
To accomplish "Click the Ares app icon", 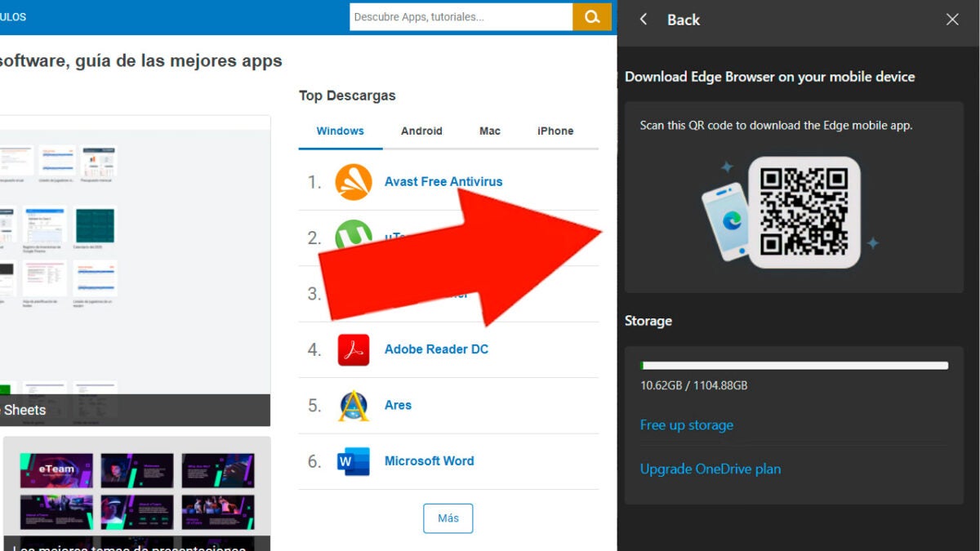I will coord(354,405).
